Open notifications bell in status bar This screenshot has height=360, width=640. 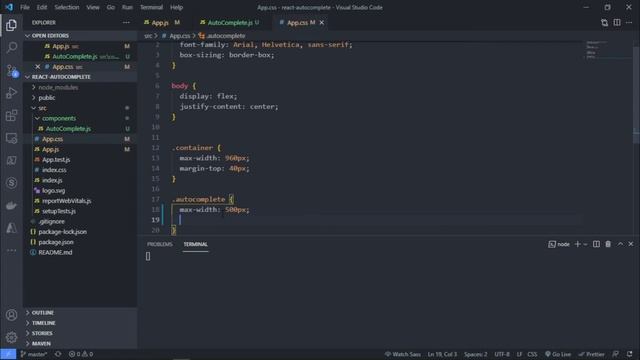pos(629,354)
